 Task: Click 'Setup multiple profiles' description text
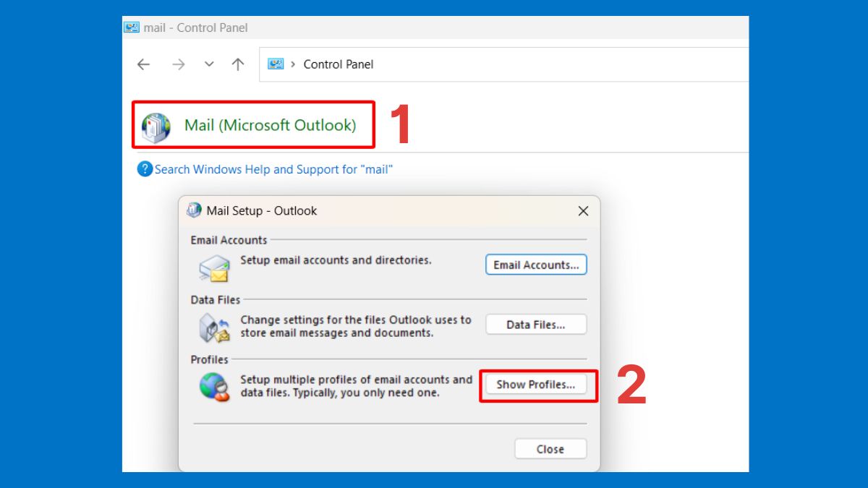click(x=356, y=386)
